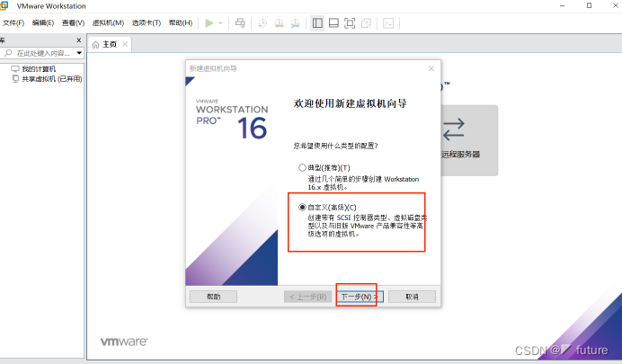622x364 pixels.
Task: Click the send Ctrl+Alt+Del toolbar icon
Action: click(240, 23)
